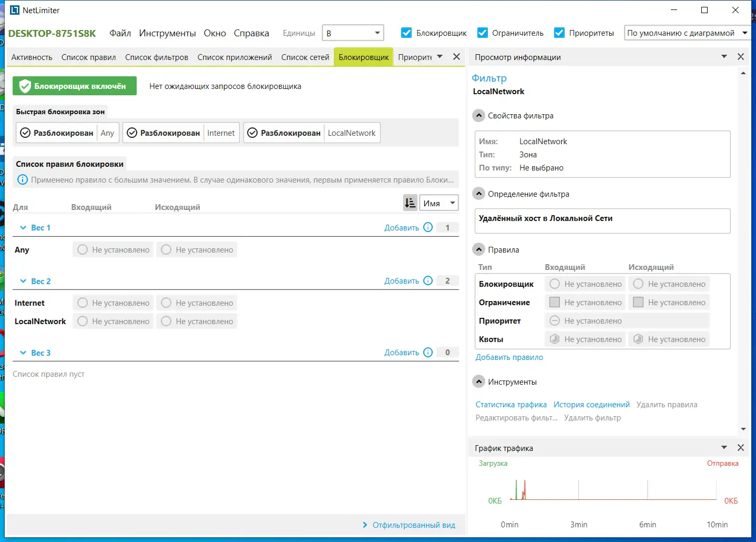Screen dimensions: 756x542
Task: Open tab overflow arrow next to Приоритеты tab
Action: 440,56
